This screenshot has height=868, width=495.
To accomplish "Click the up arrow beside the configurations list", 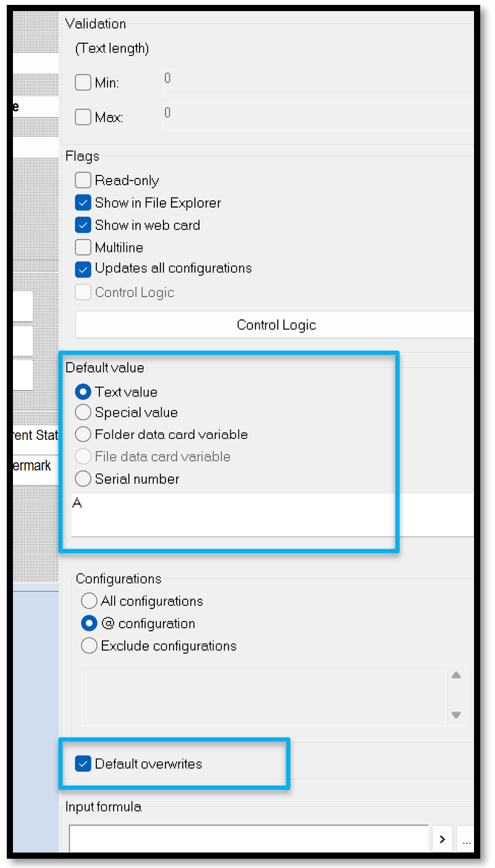I will coord(456,675).
